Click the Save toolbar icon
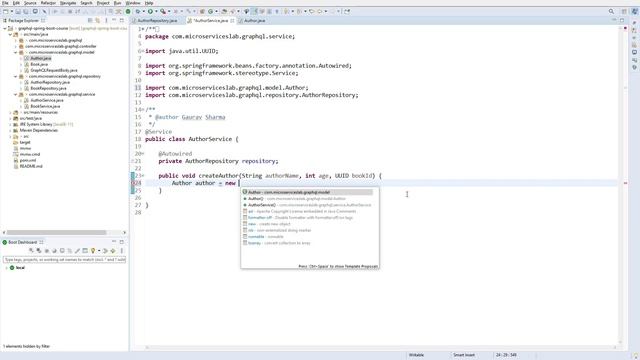The height and width of the screenshot is (360, 640). tap(18, 11)
